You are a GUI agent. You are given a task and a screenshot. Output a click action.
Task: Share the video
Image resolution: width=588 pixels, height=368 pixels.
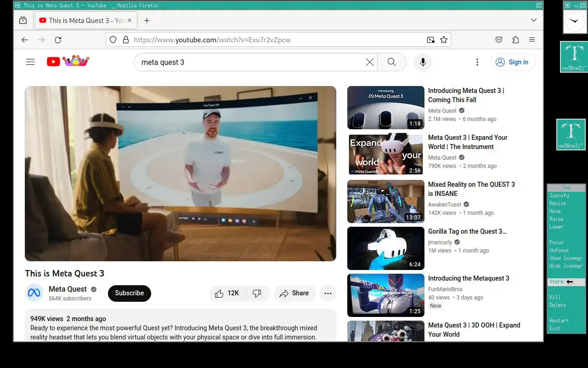294,293
